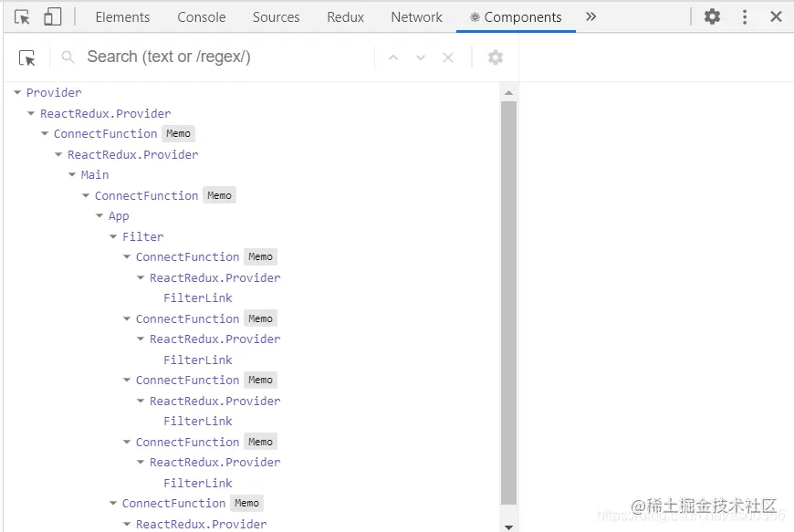794x532 pixels.
Task: Select ReactRedux.Provider directly above Main
Action: 132,154
